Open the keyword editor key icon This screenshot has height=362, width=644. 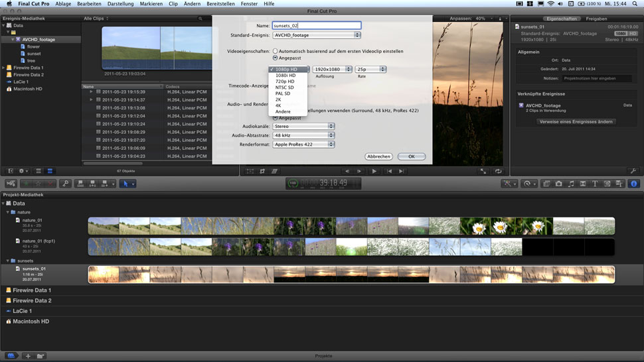pos(66,184)
